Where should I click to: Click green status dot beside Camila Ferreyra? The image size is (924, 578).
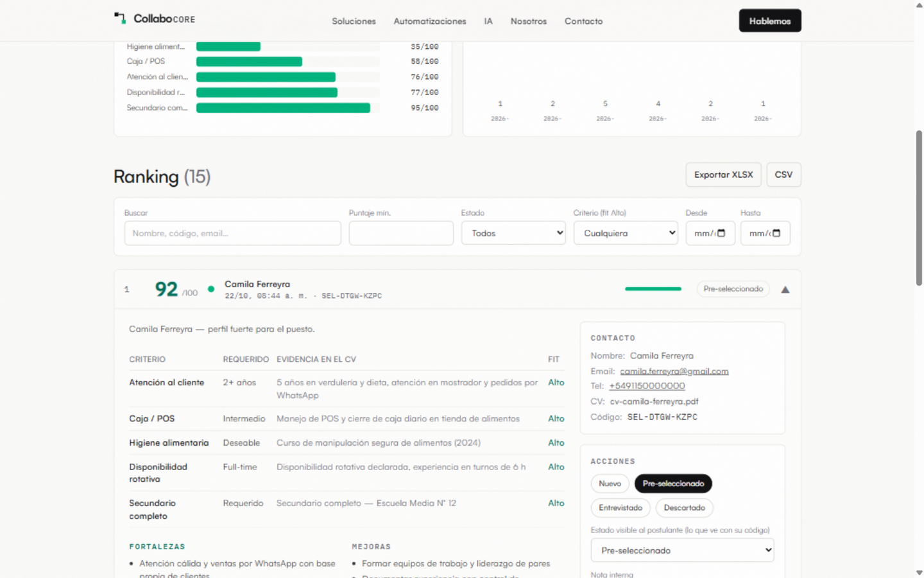[210, 289]
